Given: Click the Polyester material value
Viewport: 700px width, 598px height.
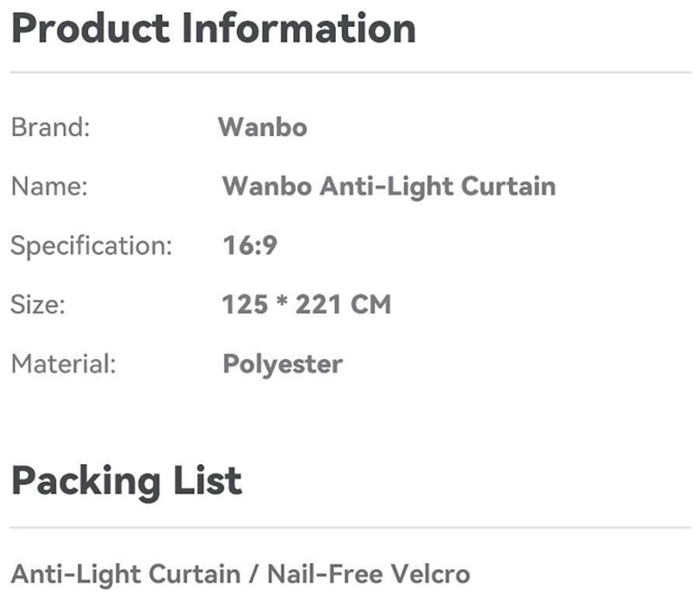Looking at the screenshot, I should (282, 365).
